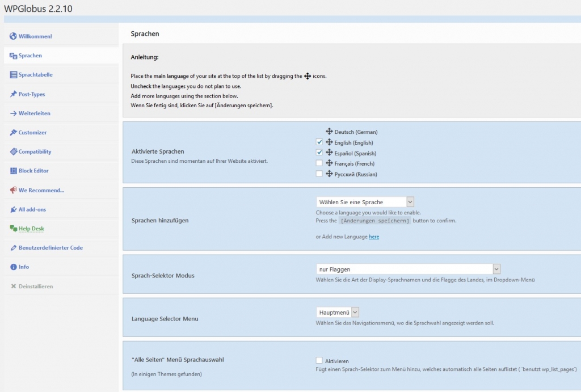Click the tag icon beside Compatibility

(x=14, y=151)
